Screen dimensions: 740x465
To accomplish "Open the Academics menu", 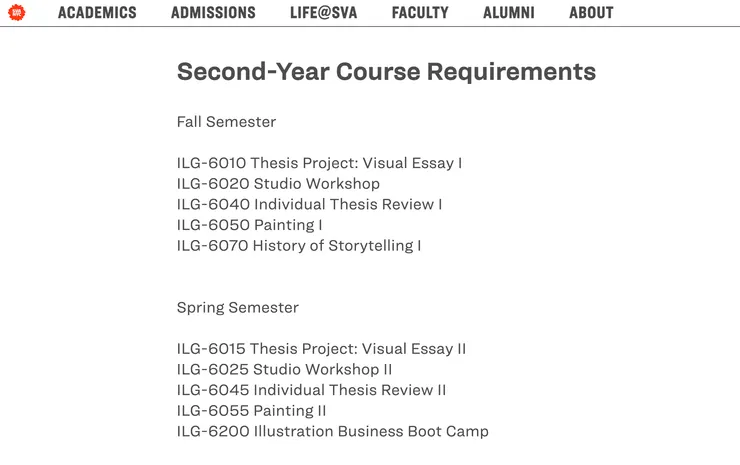I will 97,13.
